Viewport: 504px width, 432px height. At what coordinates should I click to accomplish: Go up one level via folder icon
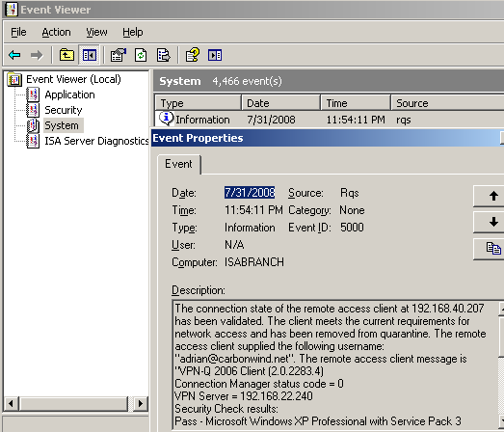[x=66, y=55]
